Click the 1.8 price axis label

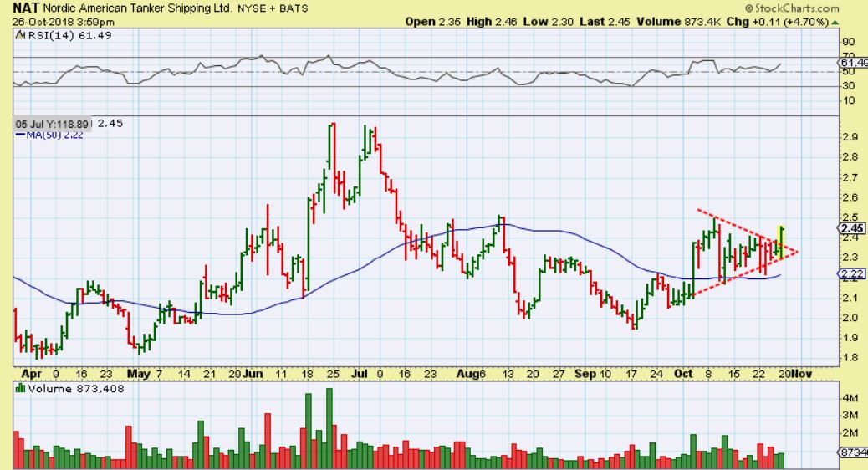(850, 358)
